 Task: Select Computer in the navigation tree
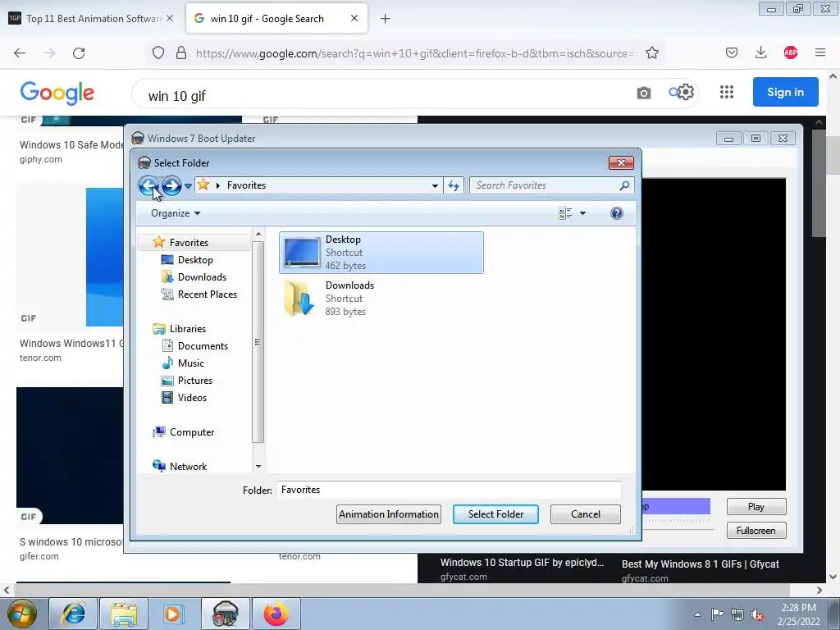[x=191, y=432]
